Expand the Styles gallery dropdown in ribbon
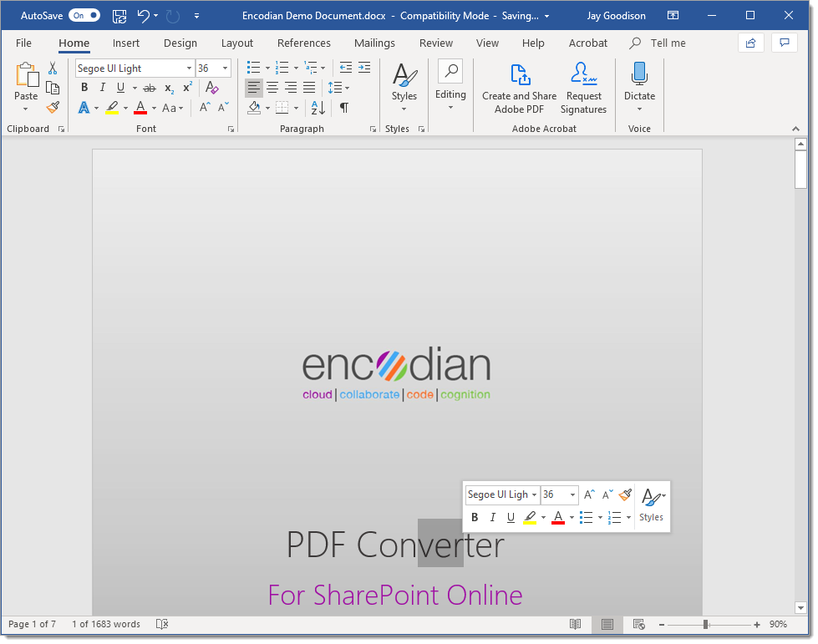 pyautogui.click(x=404, y=109)
